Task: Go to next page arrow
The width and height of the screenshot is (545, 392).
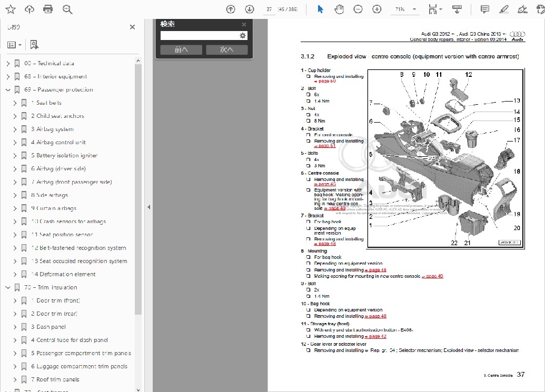Action: pos(250,9)
